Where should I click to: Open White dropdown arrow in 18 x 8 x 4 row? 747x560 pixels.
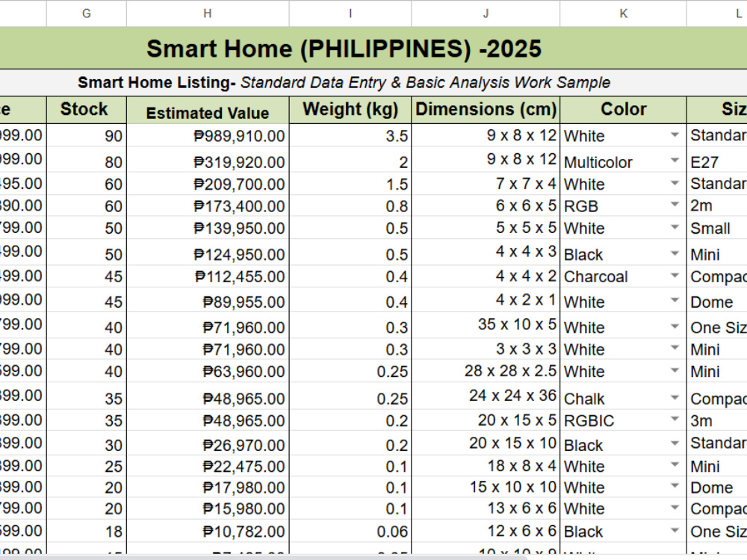click(x=675, y=464)
